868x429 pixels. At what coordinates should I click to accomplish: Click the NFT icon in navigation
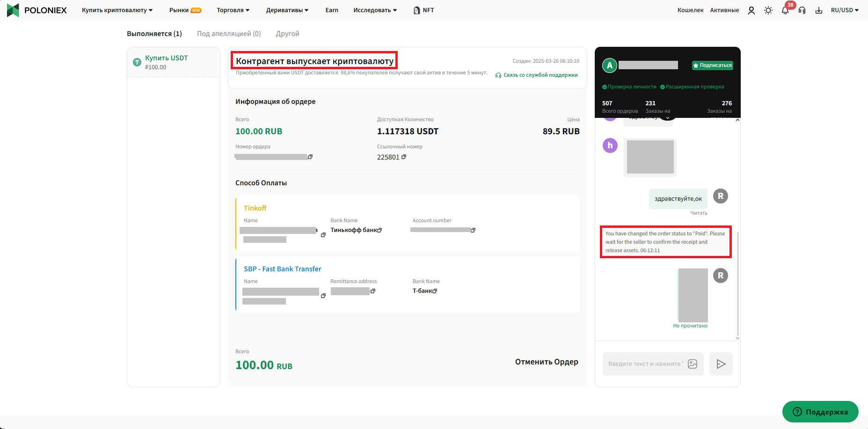tap(416, 10)
